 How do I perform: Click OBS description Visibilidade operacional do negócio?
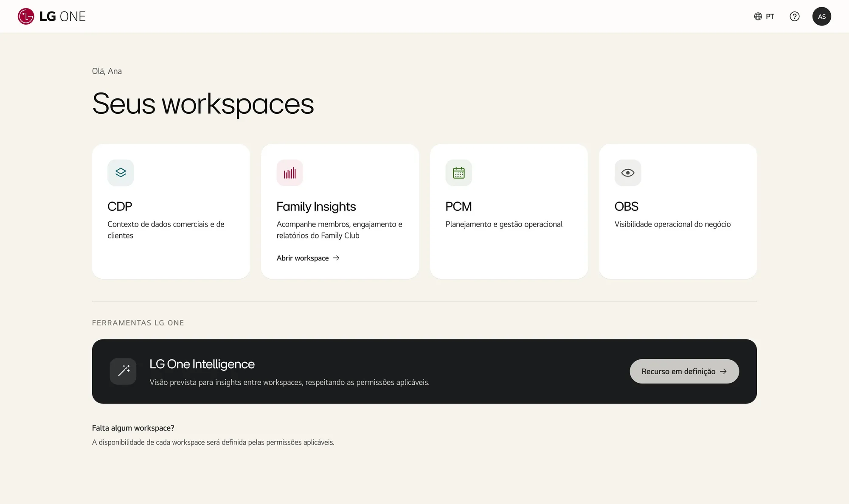pos(672,224)
